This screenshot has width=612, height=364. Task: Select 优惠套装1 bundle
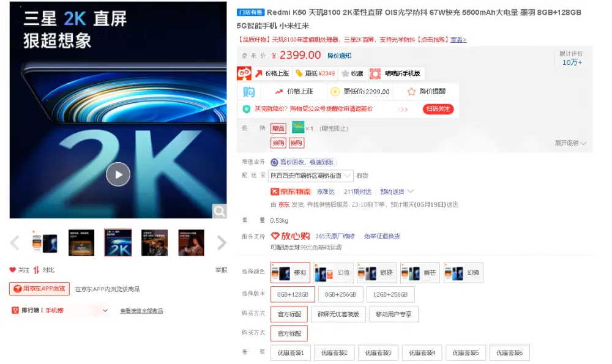pyautogui.click(x=290, y=353)
